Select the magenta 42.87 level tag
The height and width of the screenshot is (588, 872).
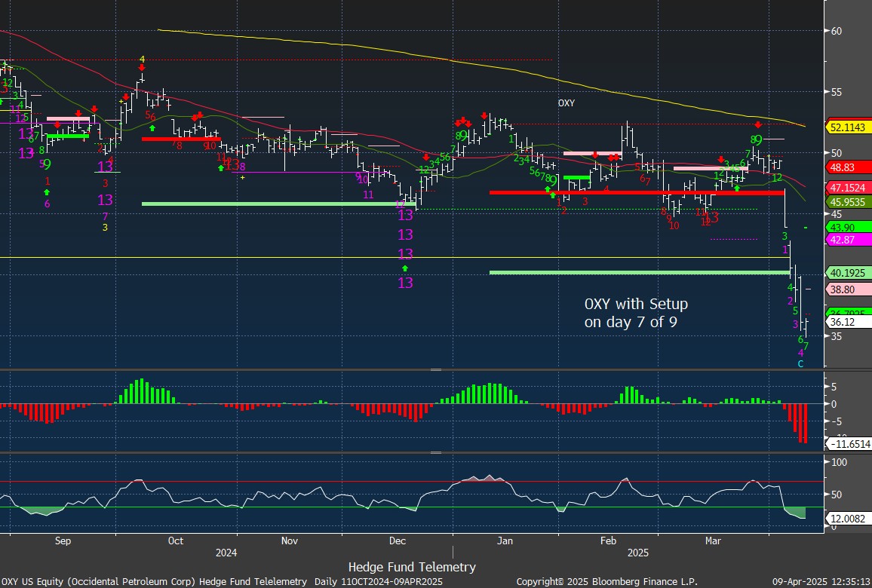click(x=849, y=240)
